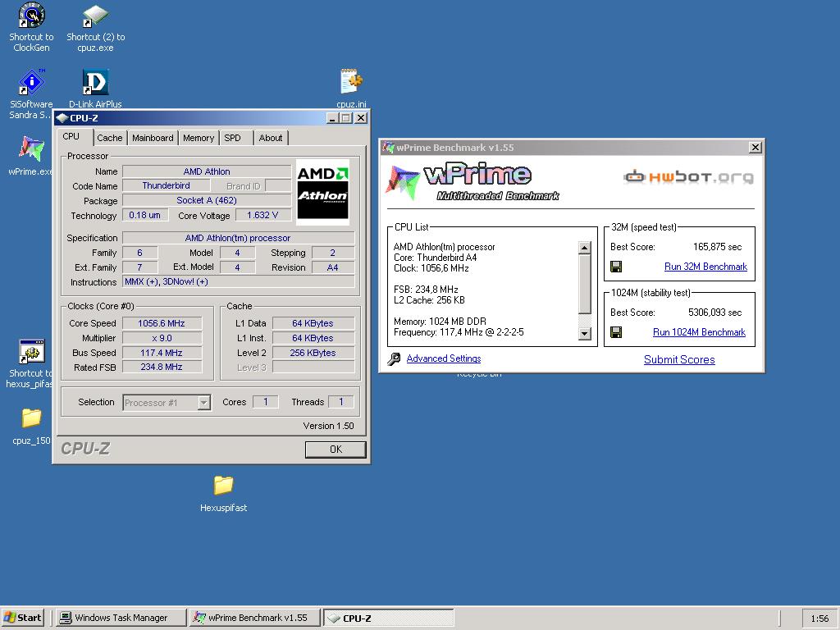
Task: Click the CPU-Z taskbar button
Action: [389, 618]
